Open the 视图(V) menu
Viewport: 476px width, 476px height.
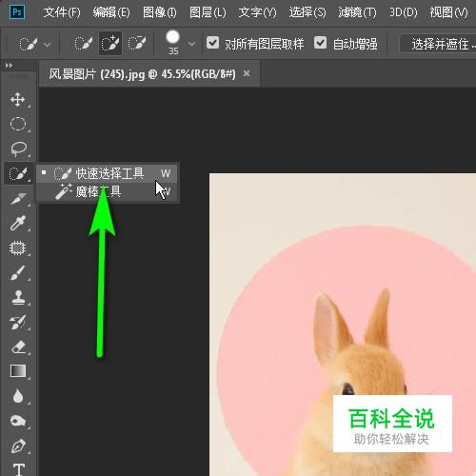(448, 12)
